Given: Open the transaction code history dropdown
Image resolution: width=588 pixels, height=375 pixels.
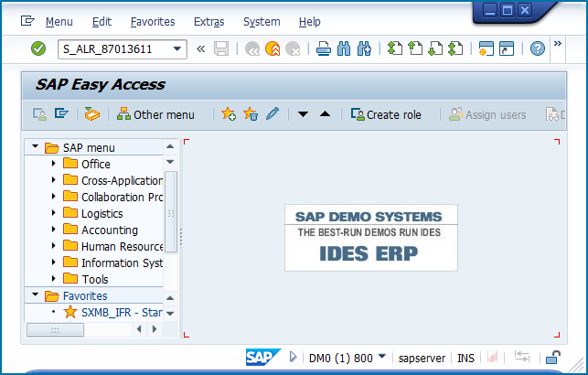Looking at the screenshot, I should [x=176, y=48].
